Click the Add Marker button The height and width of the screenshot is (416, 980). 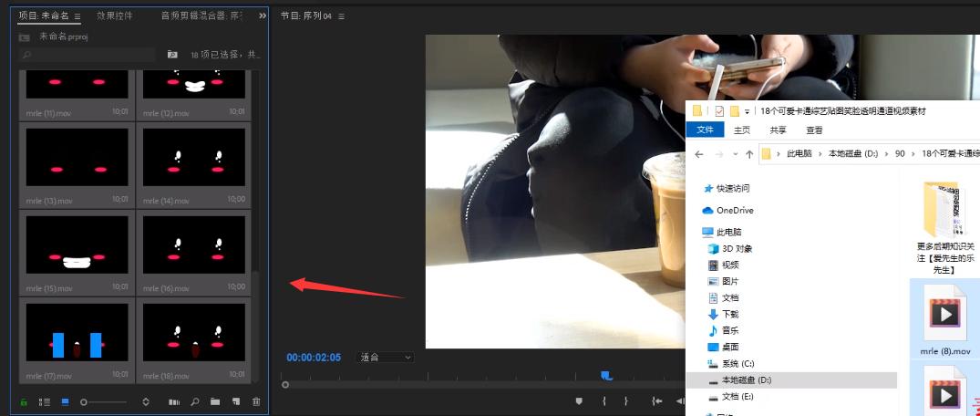point(579,401)
